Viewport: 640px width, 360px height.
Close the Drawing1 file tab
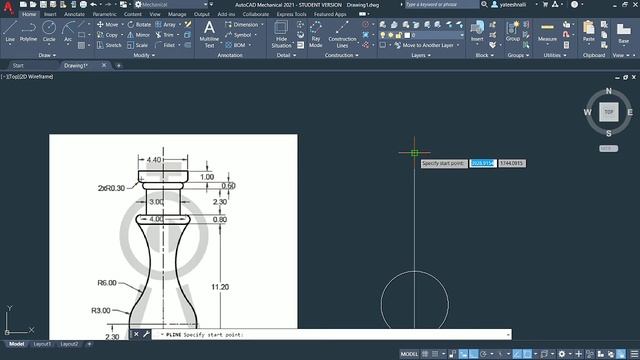[x=104, y=65]
